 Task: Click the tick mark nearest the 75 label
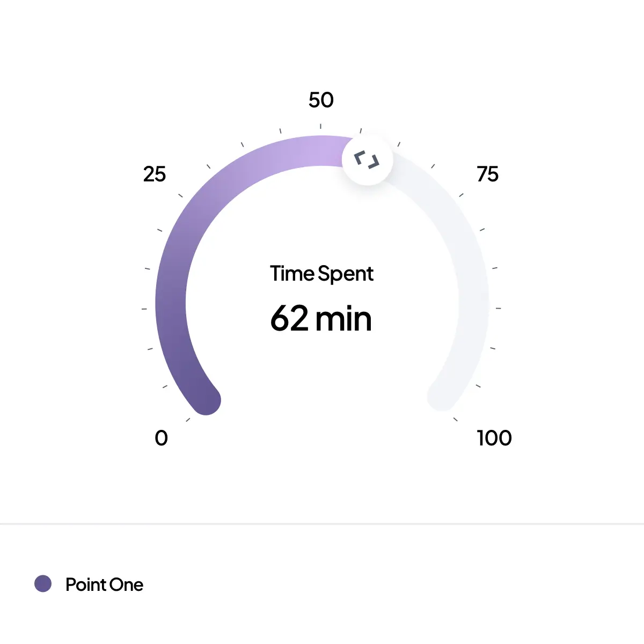461,195
